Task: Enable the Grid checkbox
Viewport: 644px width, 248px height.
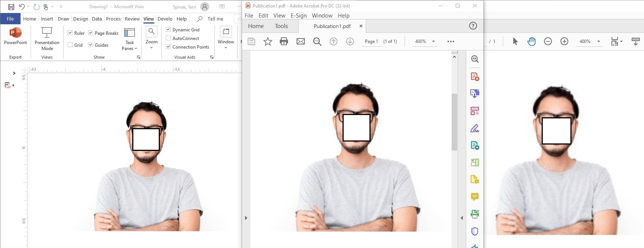Action: point(70,45)
